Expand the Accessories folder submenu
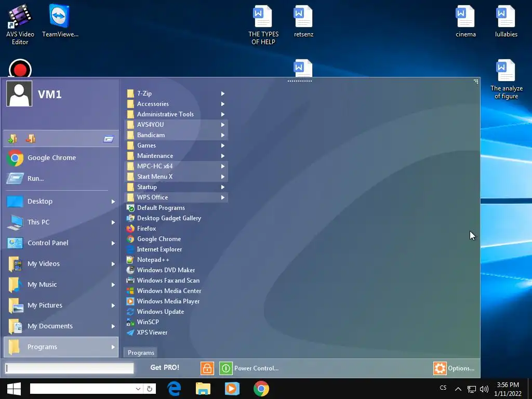532x399 pixels. tap(177, 104)
